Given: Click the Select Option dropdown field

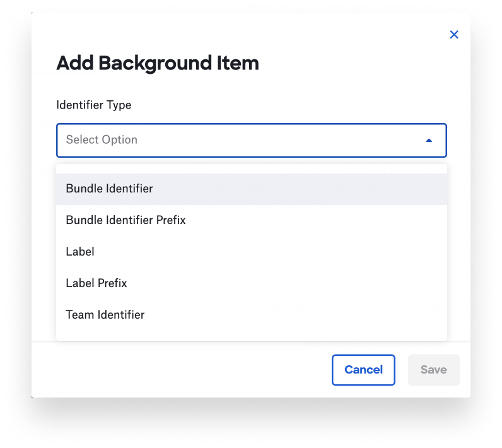Looking at the screenshot, I should point(251,140).
